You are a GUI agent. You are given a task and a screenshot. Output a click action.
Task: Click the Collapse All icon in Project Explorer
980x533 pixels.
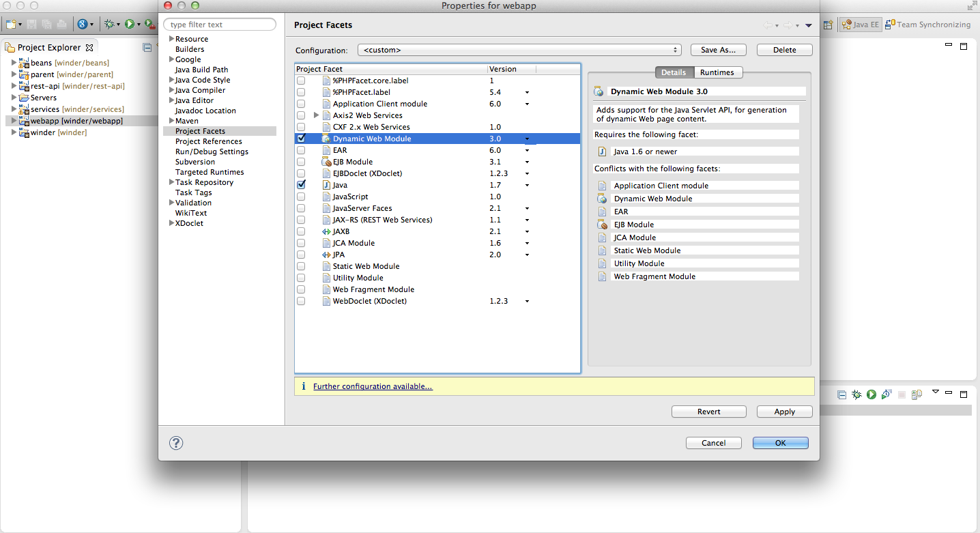coord(147,46)
